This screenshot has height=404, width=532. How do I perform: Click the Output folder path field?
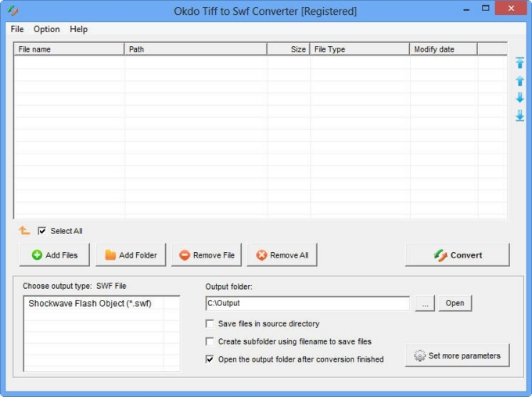point(307,303)
